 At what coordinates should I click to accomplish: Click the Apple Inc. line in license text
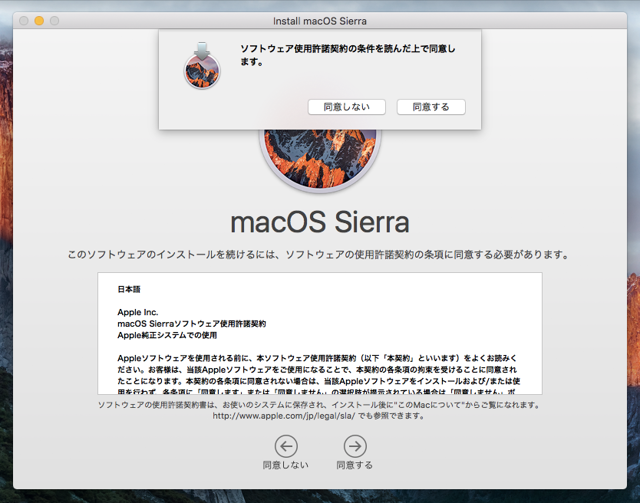(x=138, y=312)
